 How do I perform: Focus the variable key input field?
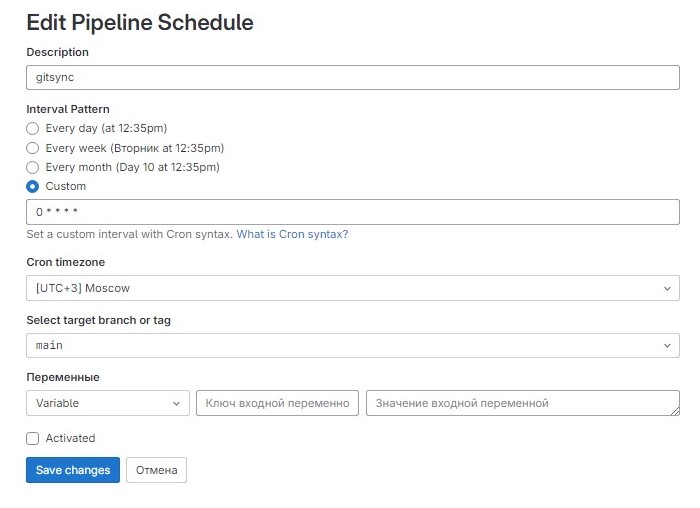[x=277, y=403]
